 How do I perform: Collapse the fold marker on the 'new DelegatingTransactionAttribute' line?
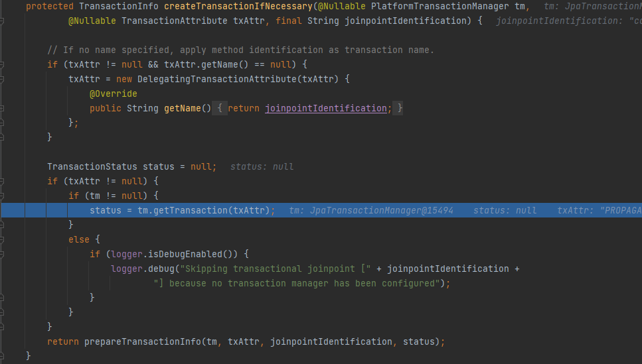point(1,80)
